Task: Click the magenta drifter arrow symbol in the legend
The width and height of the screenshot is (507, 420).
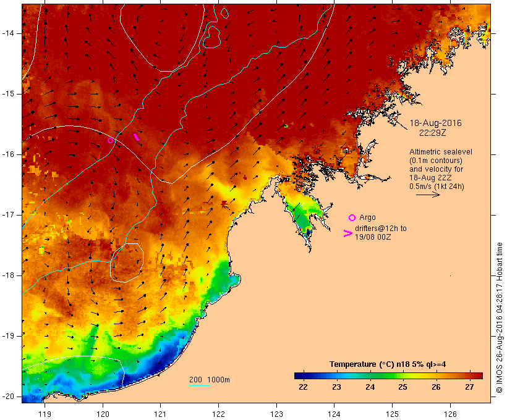Action: click(347, 233)
